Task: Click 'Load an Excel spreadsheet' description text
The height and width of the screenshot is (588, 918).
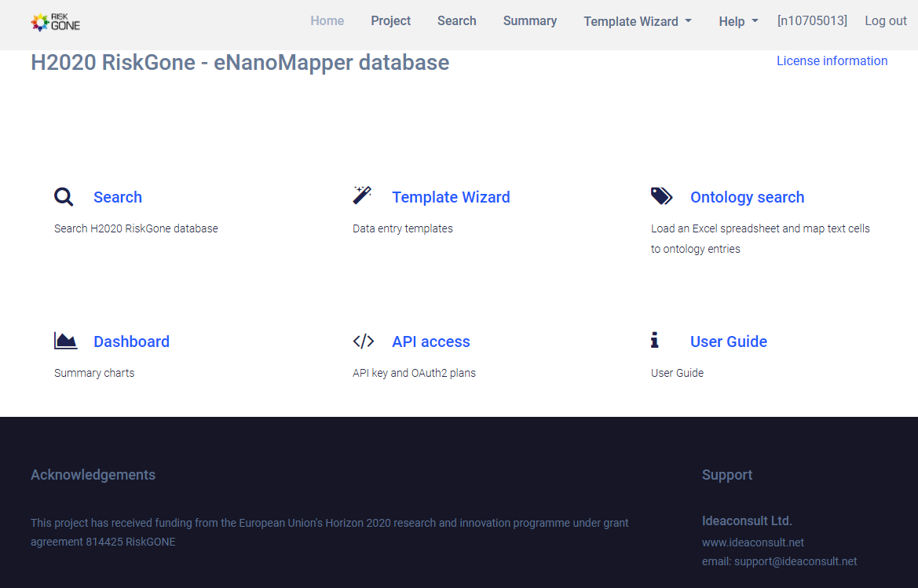Action: (760, 239)
